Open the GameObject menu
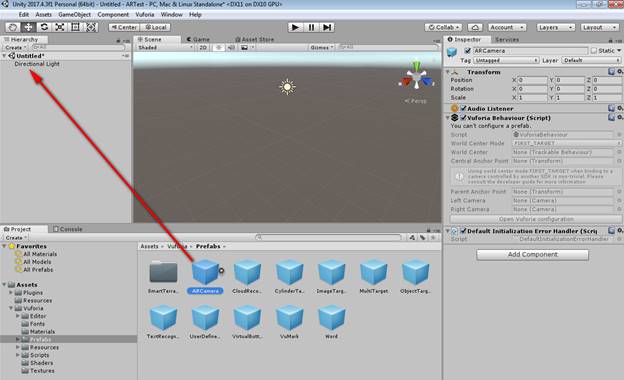 point(74,15)
